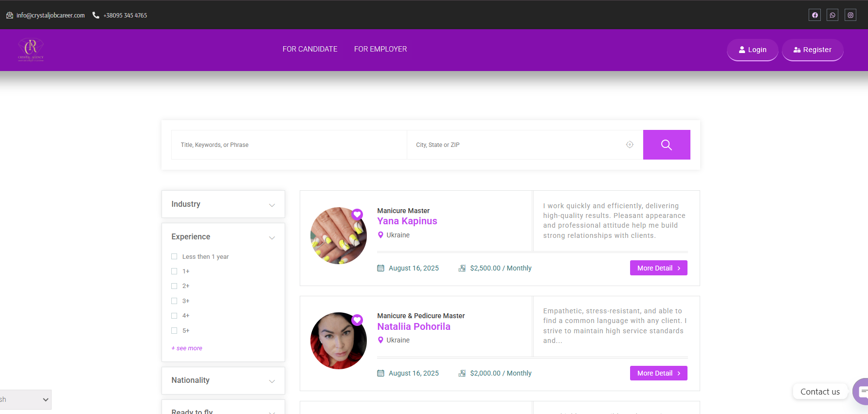This screenshot has height=414, width=868.
Task: Open Nataliia Pohorila portrait thumbnail
Action: point(339,341)
